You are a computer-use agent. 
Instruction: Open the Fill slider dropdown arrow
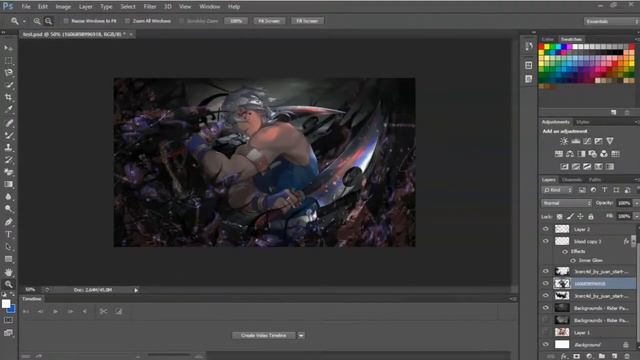pyautogui.click(x=636, y=216)
